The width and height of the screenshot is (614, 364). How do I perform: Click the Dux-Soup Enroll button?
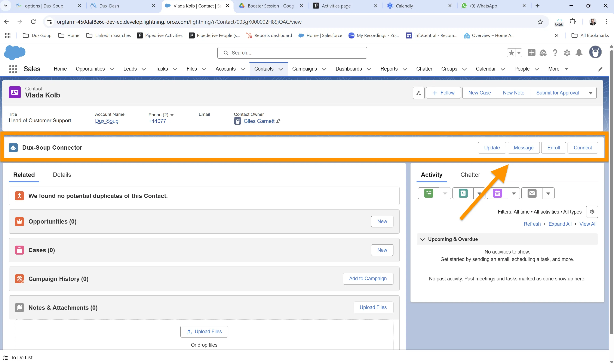point(553,148)
